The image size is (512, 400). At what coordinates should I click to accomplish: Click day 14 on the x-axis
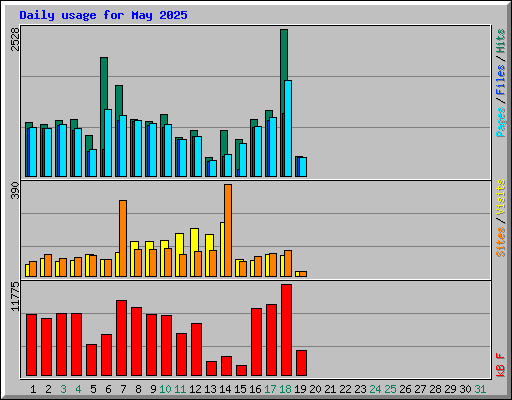pyautogui.click(x=225, y=389)
